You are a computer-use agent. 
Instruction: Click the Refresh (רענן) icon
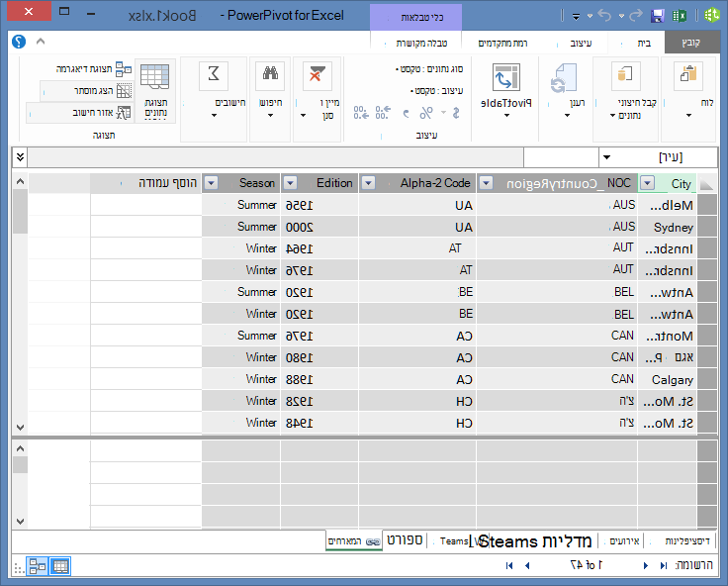click(x=564, y=77)
